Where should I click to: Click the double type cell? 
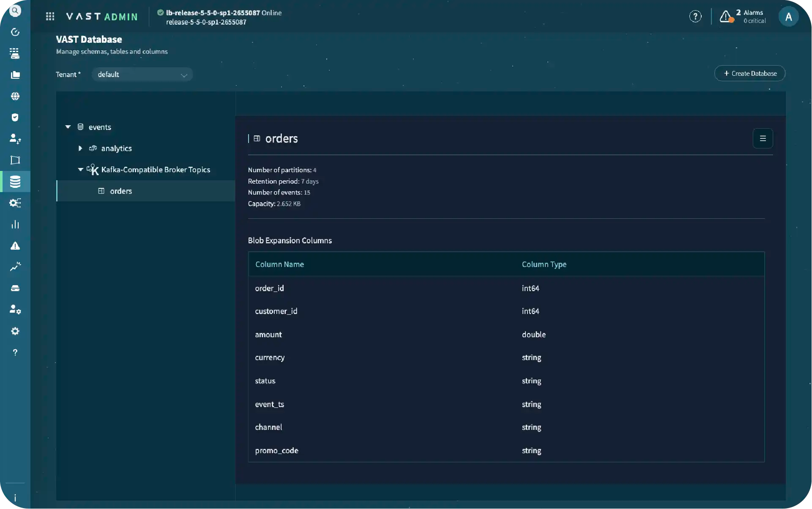click(x=533, y=335)
